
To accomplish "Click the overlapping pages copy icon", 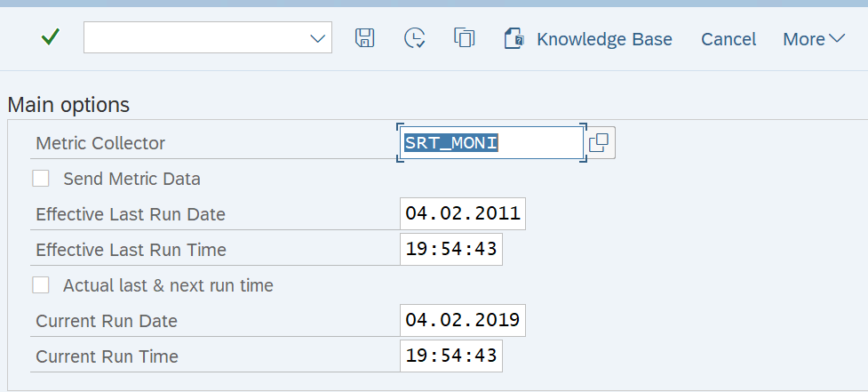I will 464,38.
